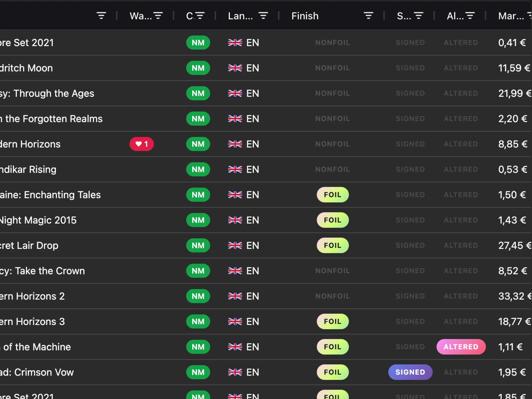Open the Finish column filter icon
Screen dimensions: 532x399
[x=368, y=16]
